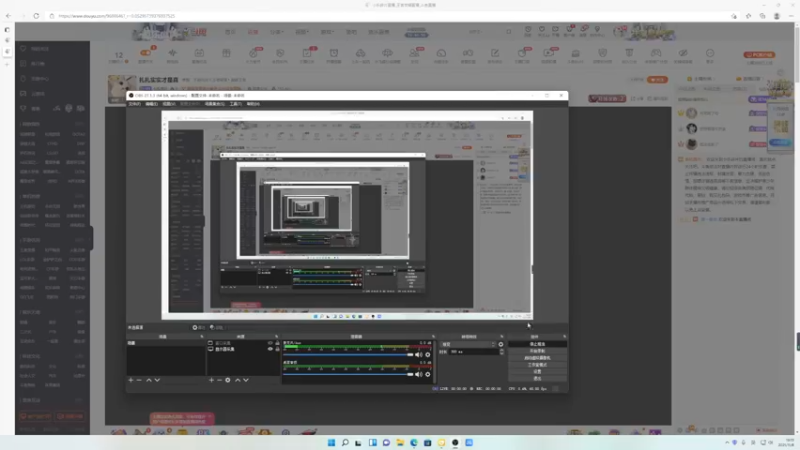Toggle lock on Display Capture source

(278, 349)
